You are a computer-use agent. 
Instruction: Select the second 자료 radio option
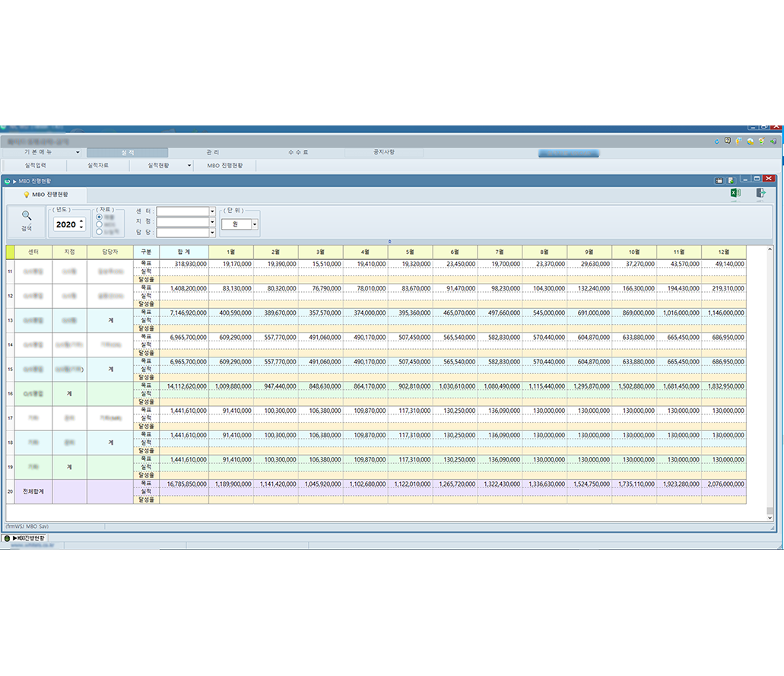point(100,224)
